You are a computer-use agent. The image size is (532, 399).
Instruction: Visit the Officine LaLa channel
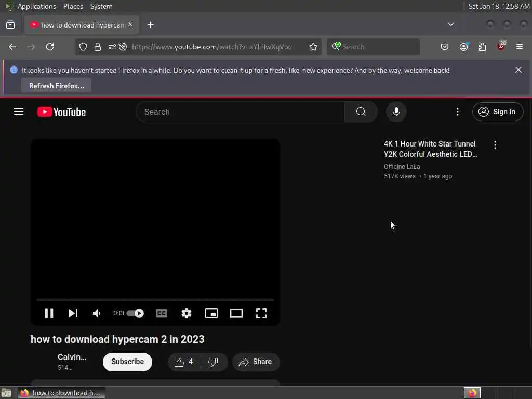[x=402, y=167]
